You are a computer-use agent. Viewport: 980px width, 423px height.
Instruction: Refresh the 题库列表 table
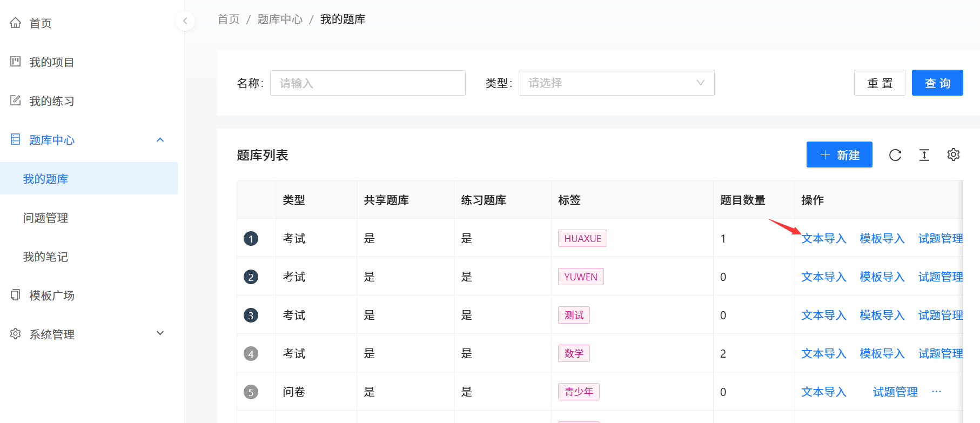point(895,155)
